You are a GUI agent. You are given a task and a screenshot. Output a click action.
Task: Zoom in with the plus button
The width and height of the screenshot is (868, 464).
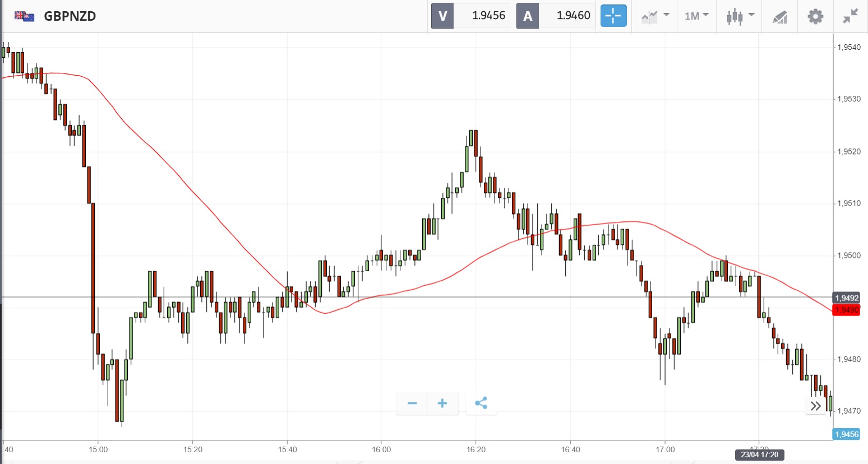coord(442,403)
